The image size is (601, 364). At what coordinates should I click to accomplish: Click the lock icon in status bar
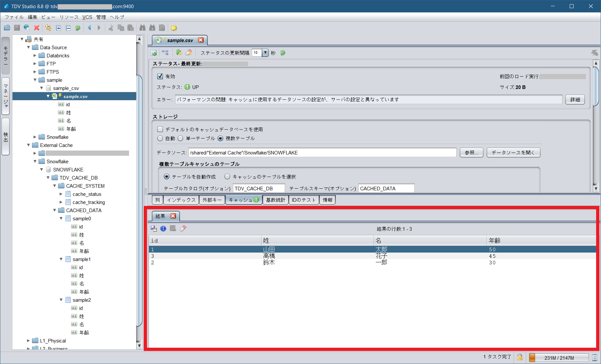(520, 357)
